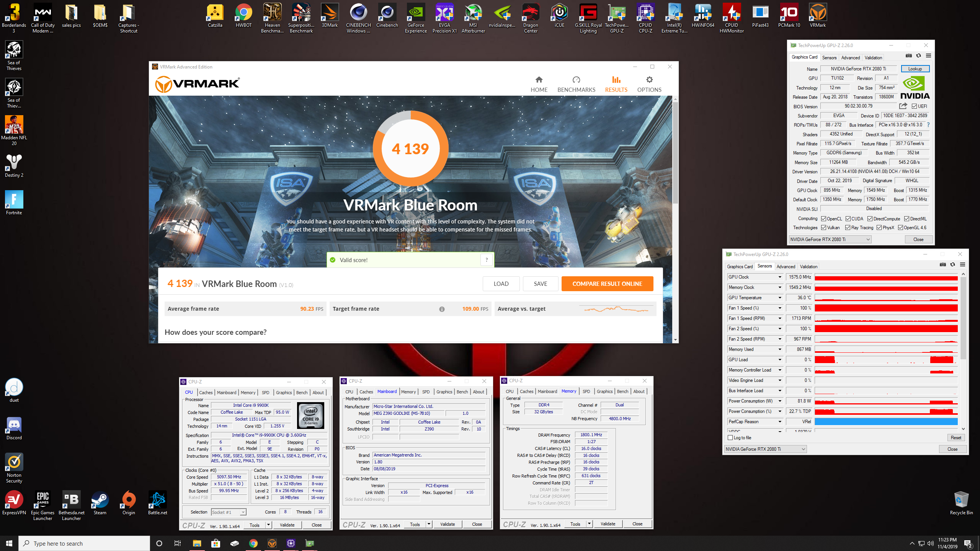The image size is (980, 551).
Task: Open SPD tab in CPU-Z Mainboard window
Action: coord(426,392)
